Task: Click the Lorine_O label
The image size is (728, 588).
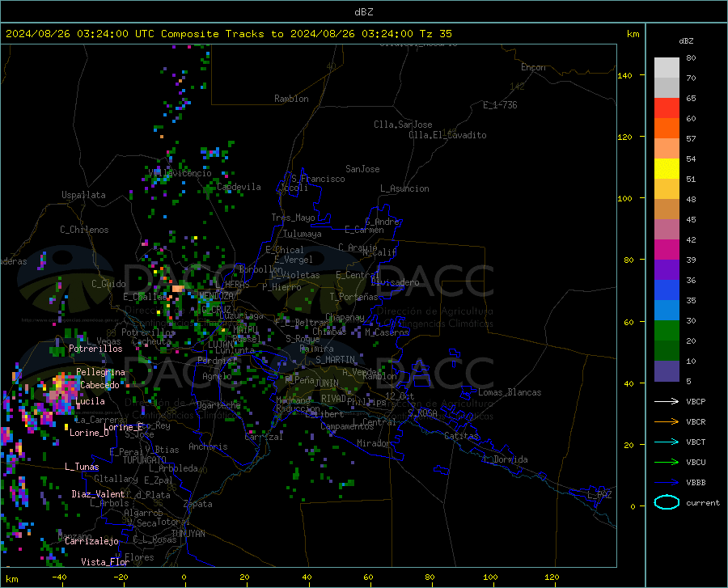Action: pyautogui.click(x=89, y=433)
